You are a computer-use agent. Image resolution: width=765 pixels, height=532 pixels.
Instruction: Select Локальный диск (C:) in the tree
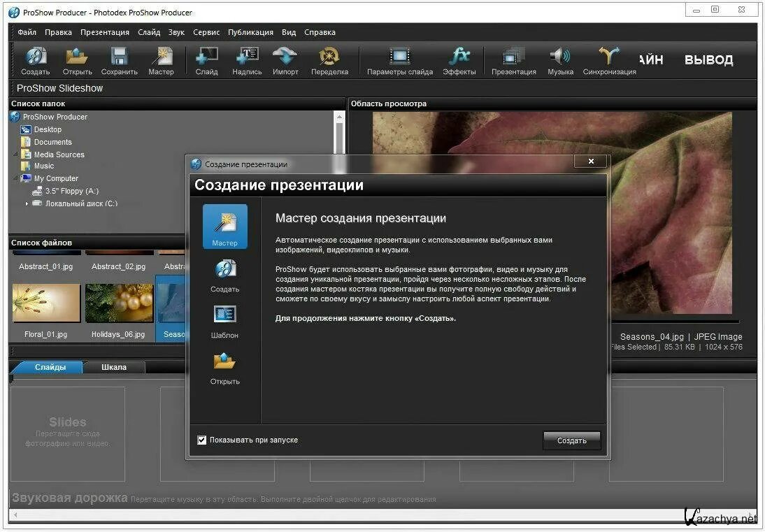pos(82,204)
